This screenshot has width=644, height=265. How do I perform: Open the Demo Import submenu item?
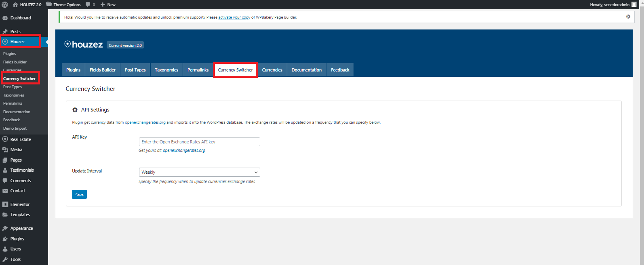click(x=15, y=128)
